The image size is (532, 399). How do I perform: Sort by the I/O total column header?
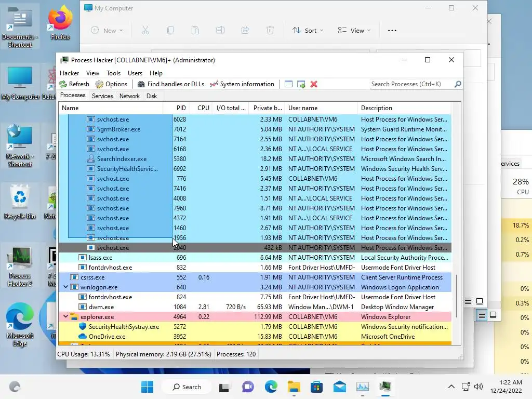[230, 108]
